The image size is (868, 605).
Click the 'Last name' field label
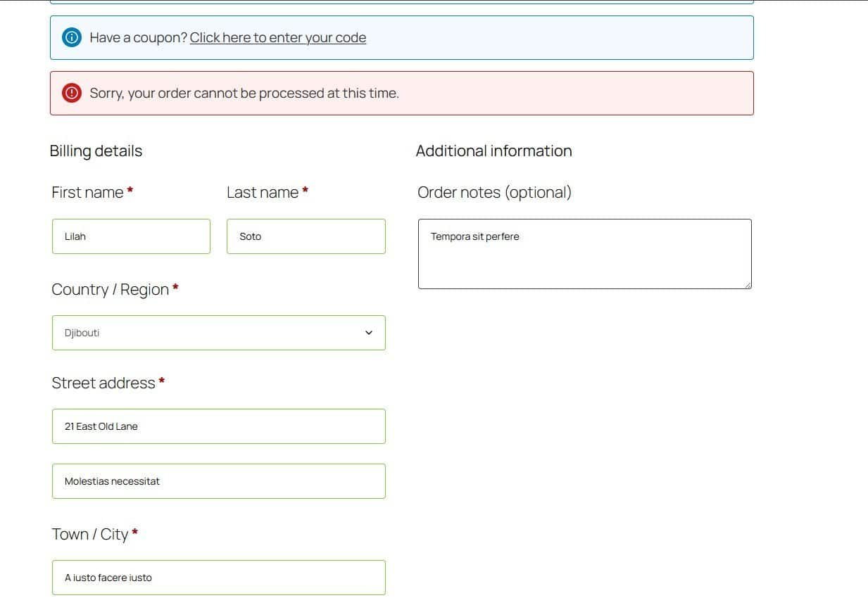[263, 192]
